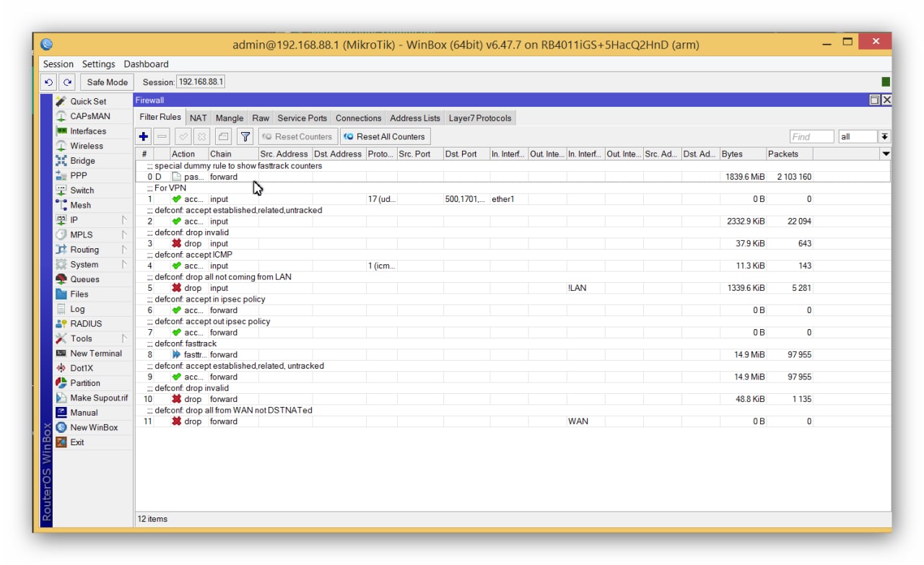
Task: Open New Terminal from the sidebar
Action: [95, 354]
